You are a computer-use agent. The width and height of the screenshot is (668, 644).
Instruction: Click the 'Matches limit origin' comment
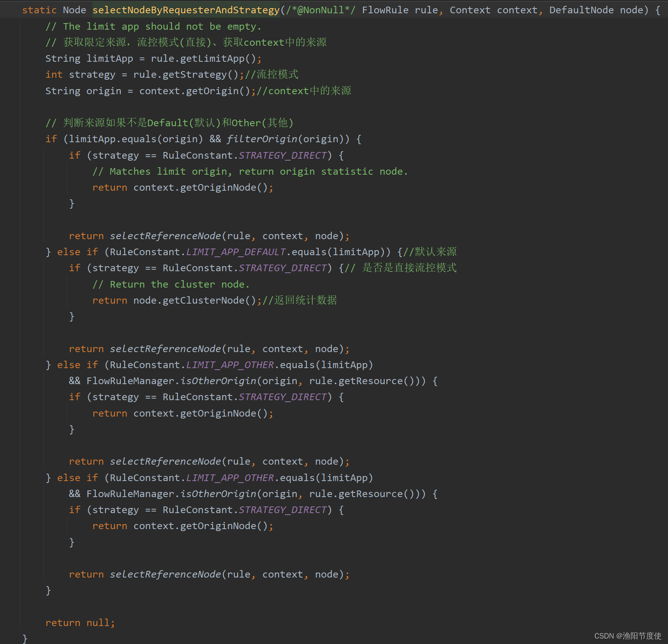point(250,172)
